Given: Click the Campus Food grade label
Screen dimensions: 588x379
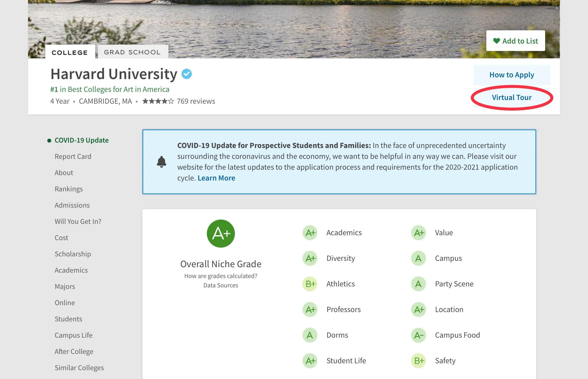Looking at the screenshot, I should [x=457, y=335].
